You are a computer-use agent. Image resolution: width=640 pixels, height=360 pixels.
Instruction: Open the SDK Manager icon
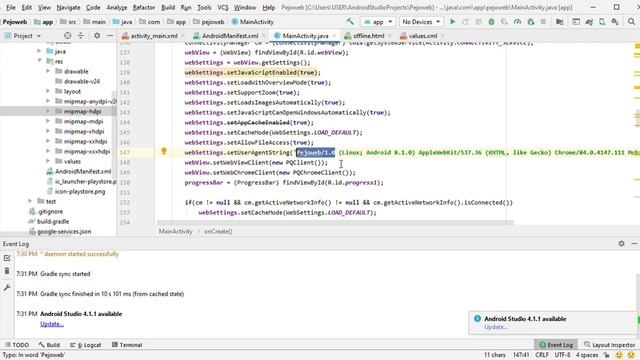click(x=615, y=22)
